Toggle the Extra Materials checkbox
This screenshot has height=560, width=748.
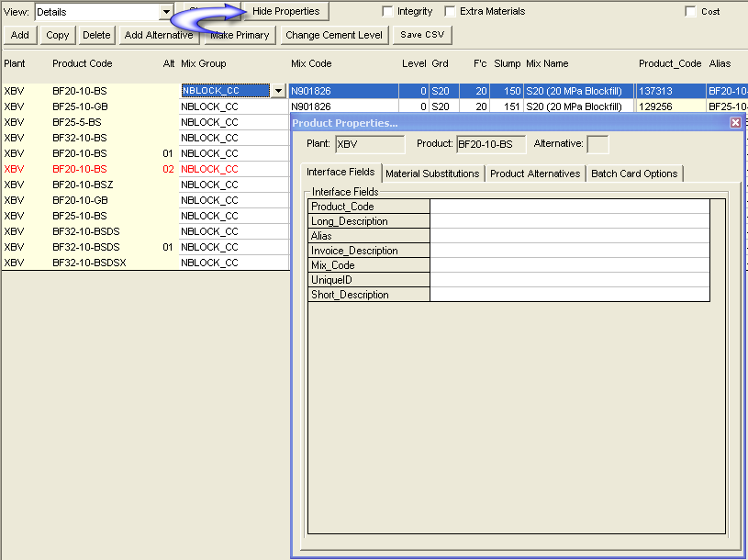point(451,12)
